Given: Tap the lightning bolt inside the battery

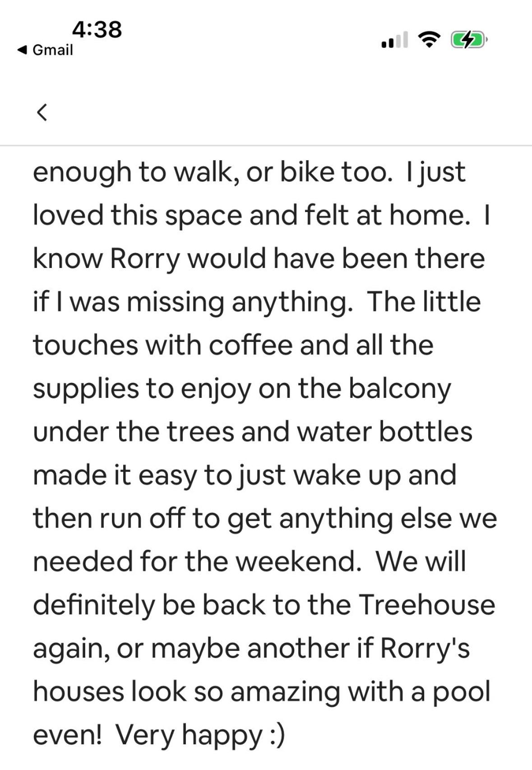Looking at the screenshot, I should tap(467, 40).
